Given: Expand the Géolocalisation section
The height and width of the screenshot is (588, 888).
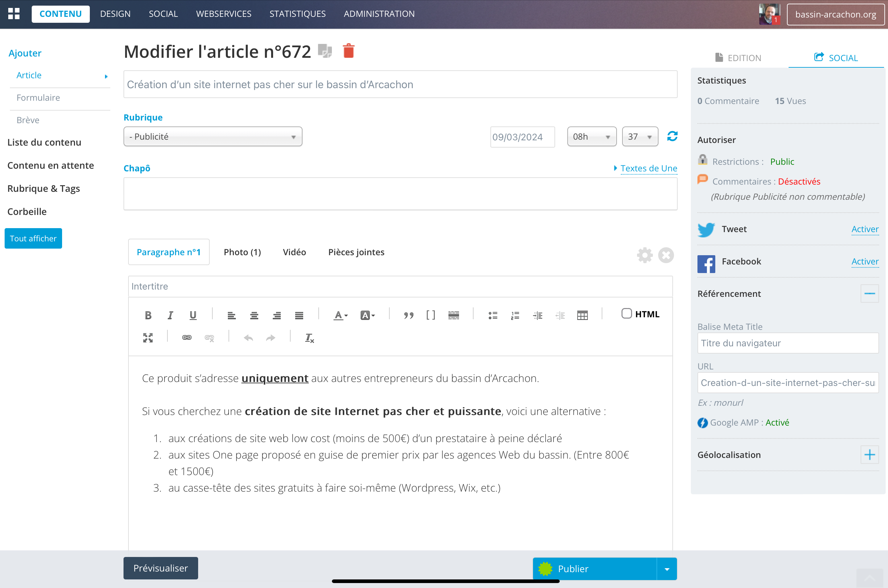Looking at the screenshot, I should pyautogui.click(x=870, y=454).
